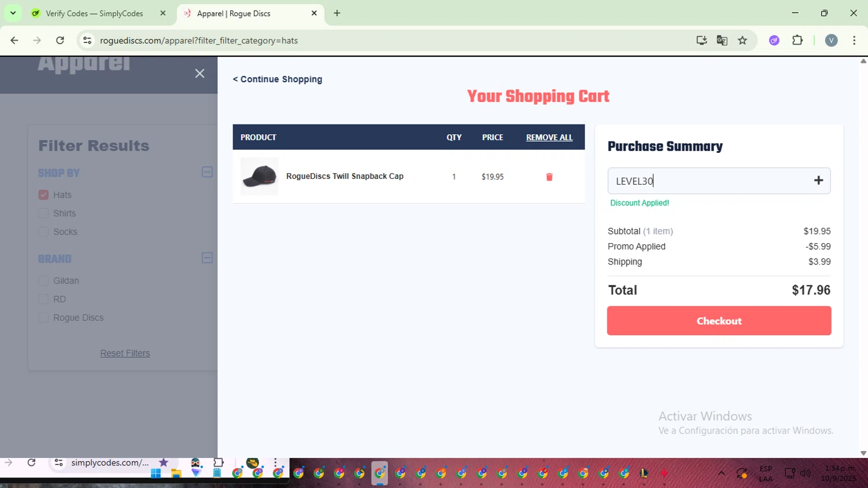Check the Gildan brand checkbox
Viewport: 868px width, 488px height.
pos(43,280)
